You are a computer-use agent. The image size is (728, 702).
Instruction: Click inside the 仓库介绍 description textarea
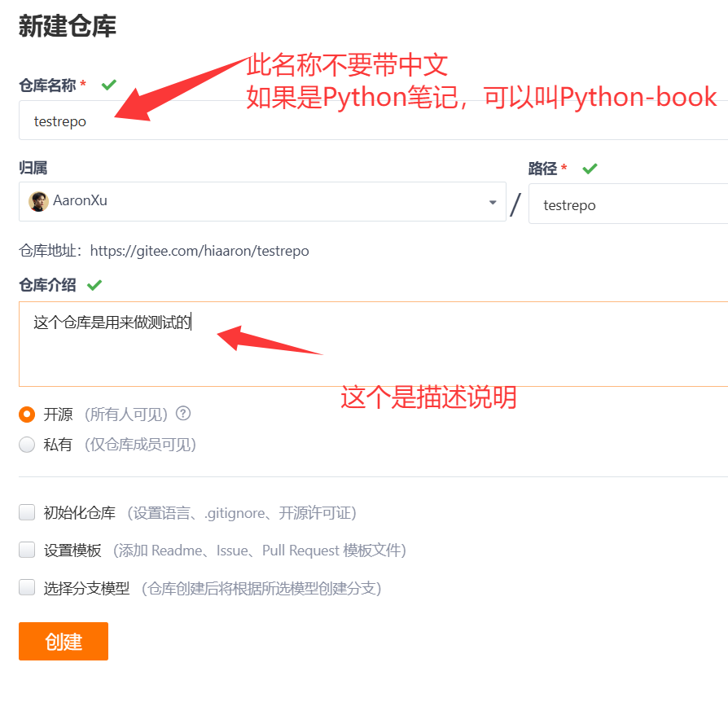click(373, 344)
